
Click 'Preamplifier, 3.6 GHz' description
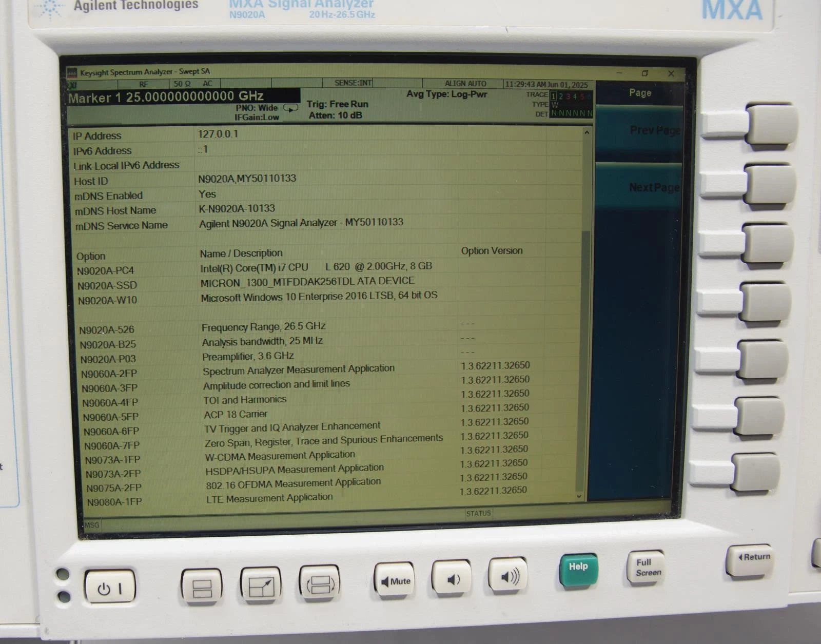[248, 357]
